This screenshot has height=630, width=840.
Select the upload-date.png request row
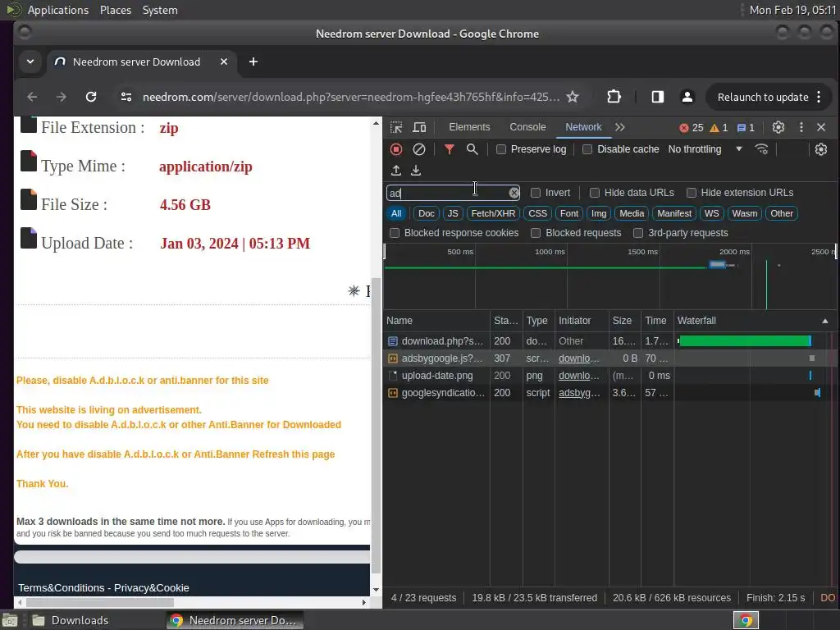point(609,376)
